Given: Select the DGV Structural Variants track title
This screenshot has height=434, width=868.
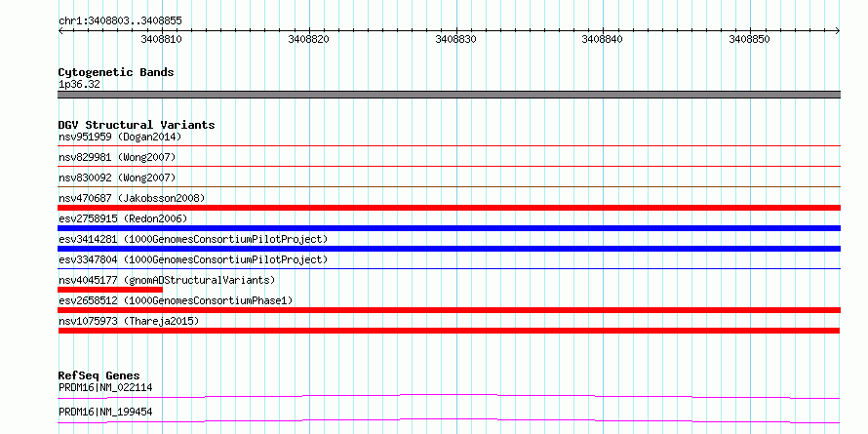Looking at the screenshot, I should click(x=137, y=125).
